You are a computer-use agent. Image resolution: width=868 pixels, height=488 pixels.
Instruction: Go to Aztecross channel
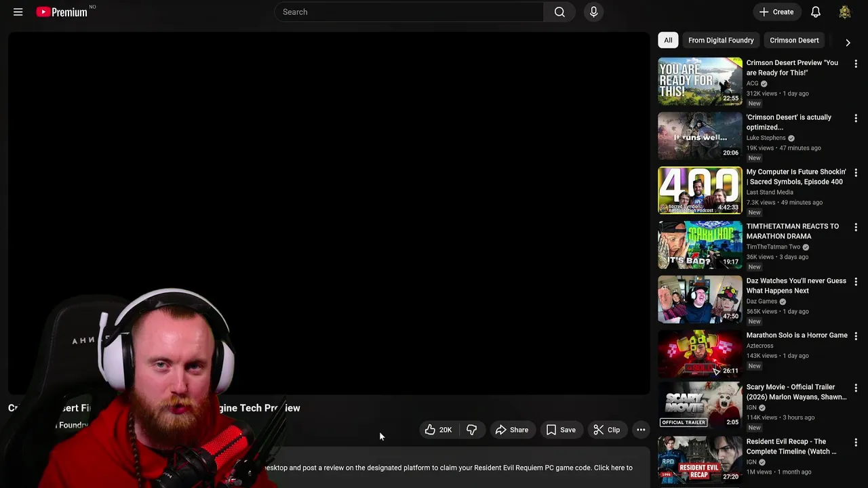[759, 346]
